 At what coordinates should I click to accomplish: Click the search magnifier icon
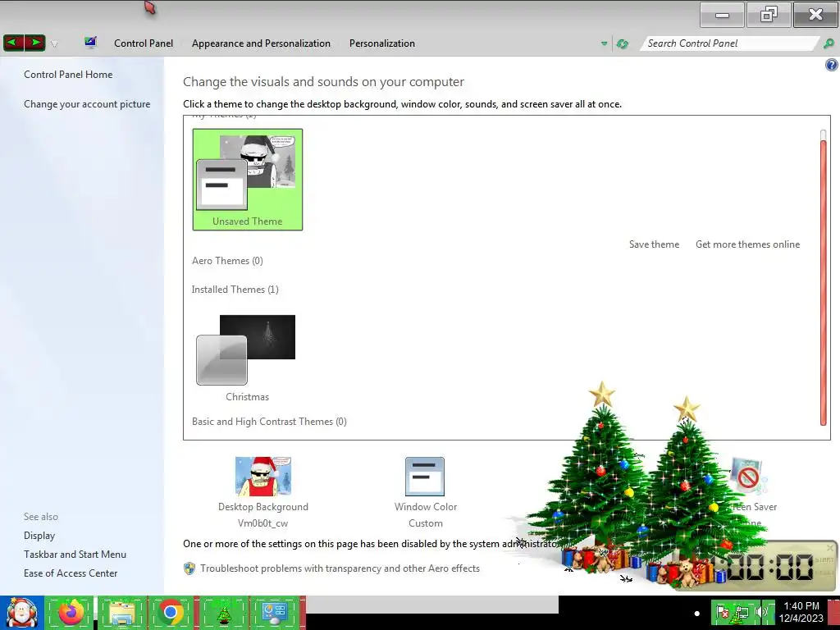click(829, 43)
